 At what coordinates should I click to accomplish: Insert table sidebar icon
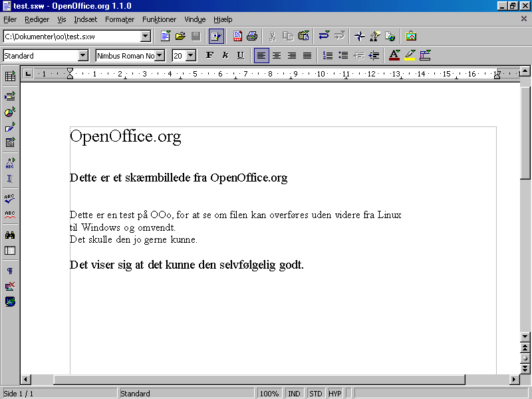pyautogui.click(x=10, y=76)
